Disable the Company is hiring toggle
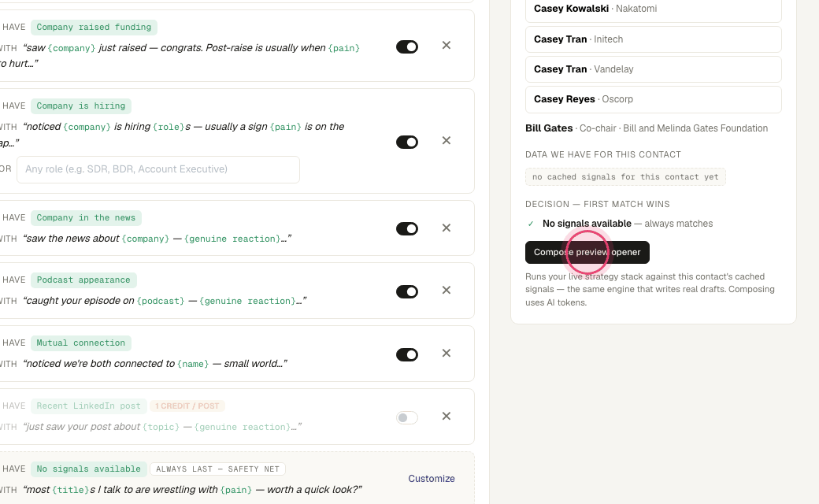Screen dimensions: 819x504 (407, 142)
